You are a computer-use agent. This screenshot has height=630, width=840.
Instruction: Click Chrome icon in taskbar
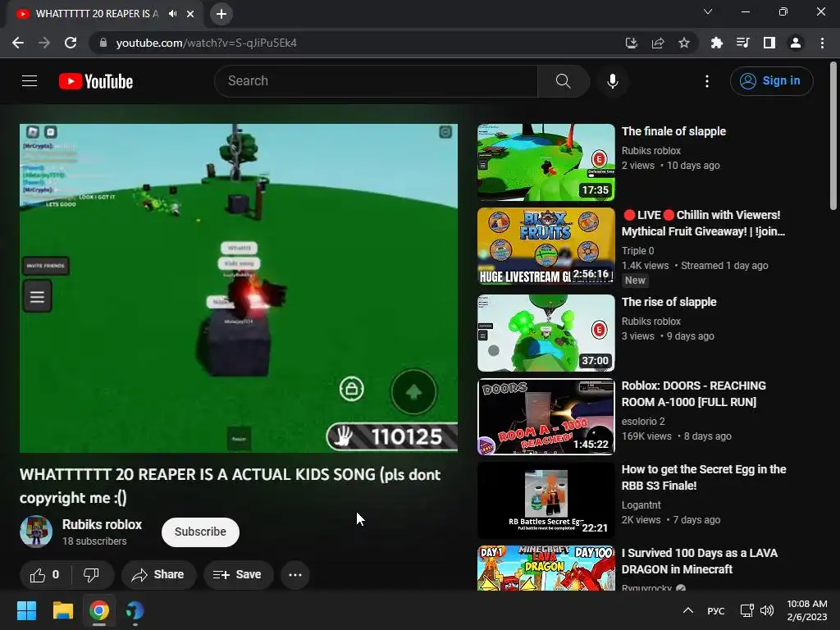99,610
